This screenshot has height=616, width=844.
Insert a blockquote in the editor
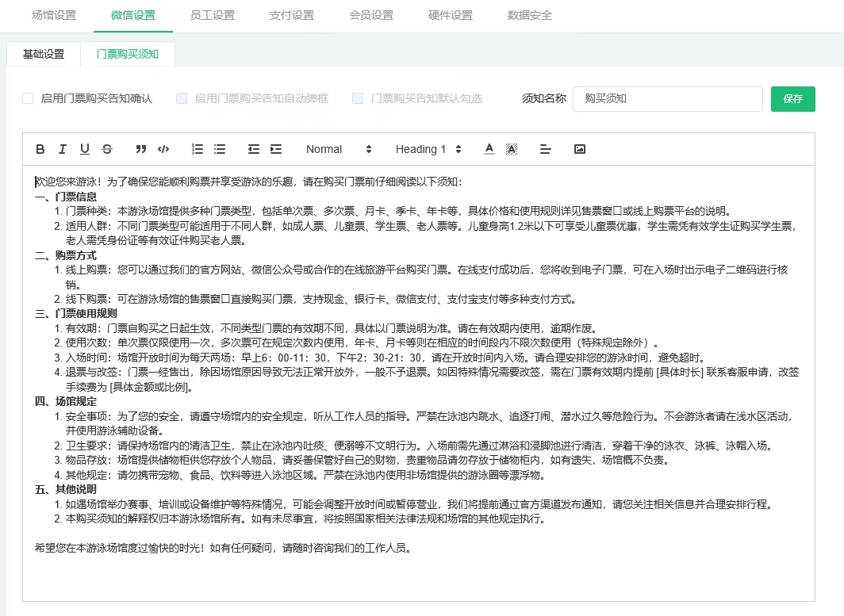[141, 149]
